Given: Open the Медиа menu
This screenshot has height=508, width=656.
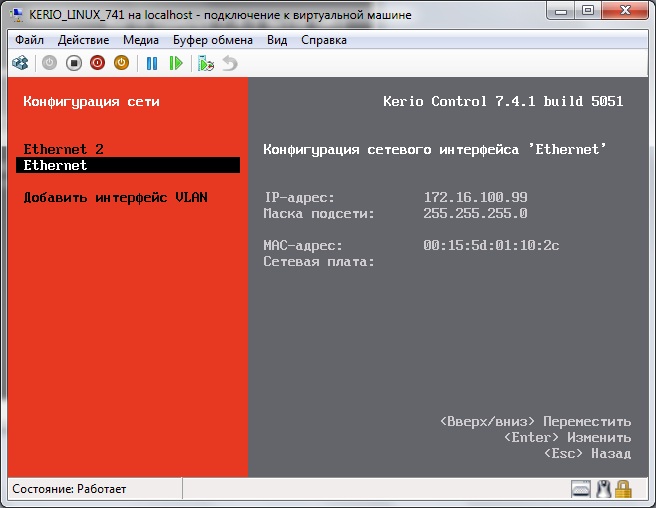Looking at the screenshot, I should click(141, 40).
